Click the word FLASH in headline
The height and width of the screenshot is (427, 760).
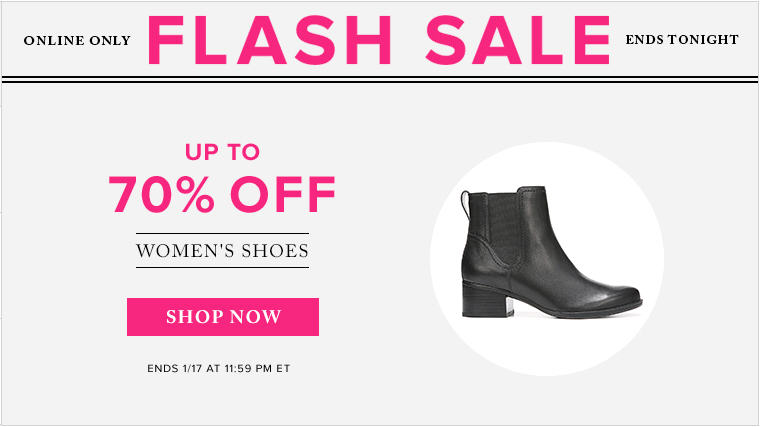pyautogui.click(x=269, y=40)
